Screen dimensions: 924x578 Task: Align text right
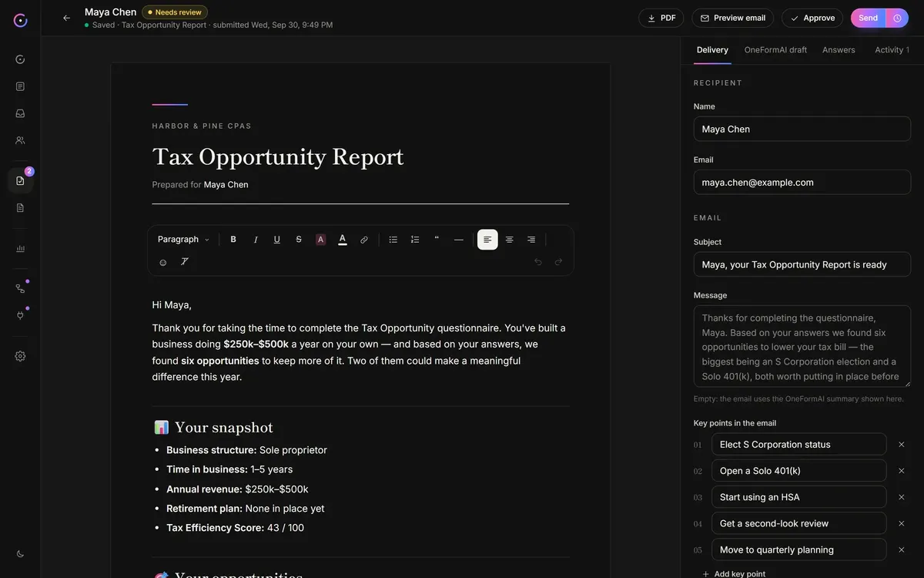(x=531, y=240)
